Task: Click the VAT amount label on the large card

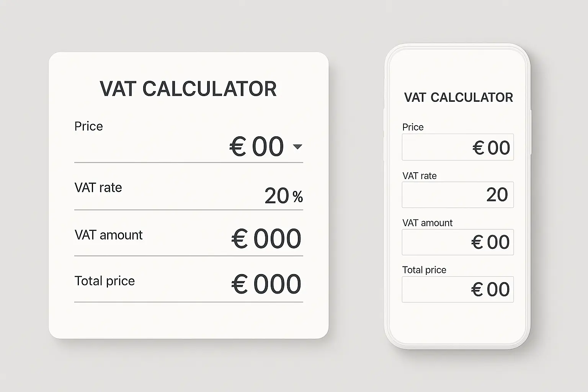Action: 108,235
